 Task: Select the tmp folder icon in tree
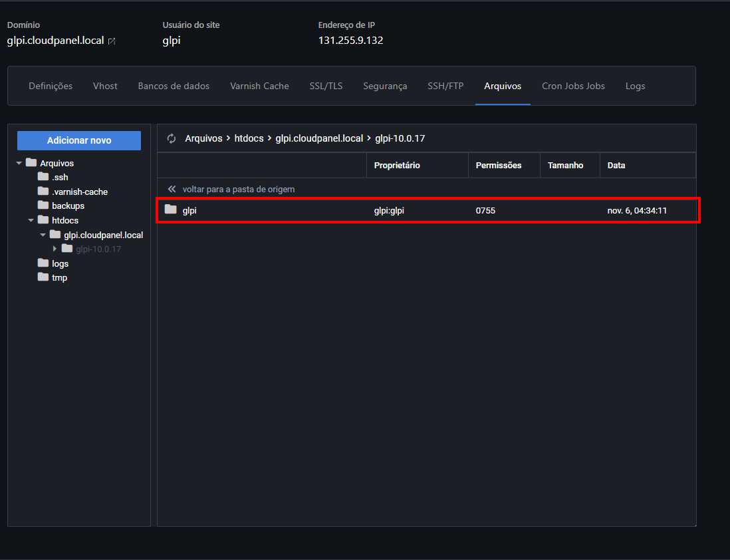(x=43, y=277)
